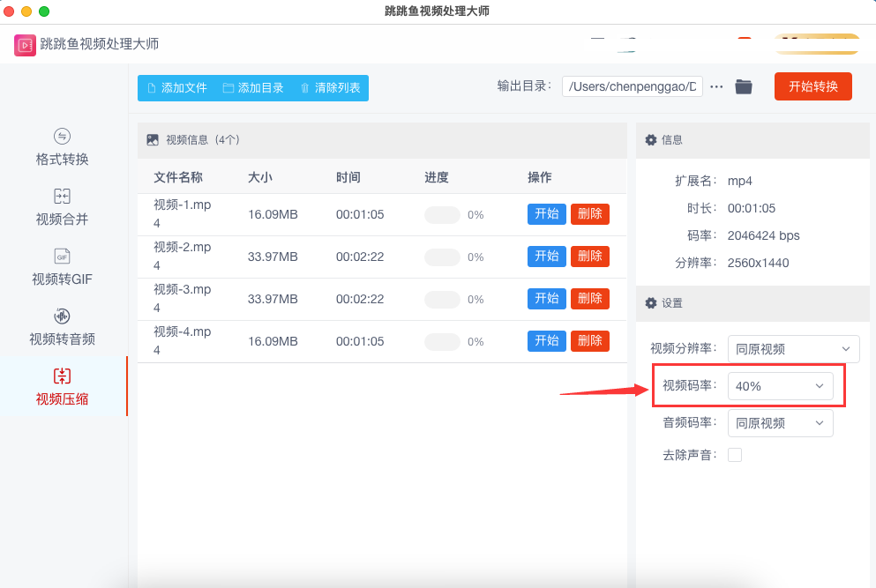The image size is (876, 588).
Task: Click the three-dots browse output path button
Action: point(716,87)
